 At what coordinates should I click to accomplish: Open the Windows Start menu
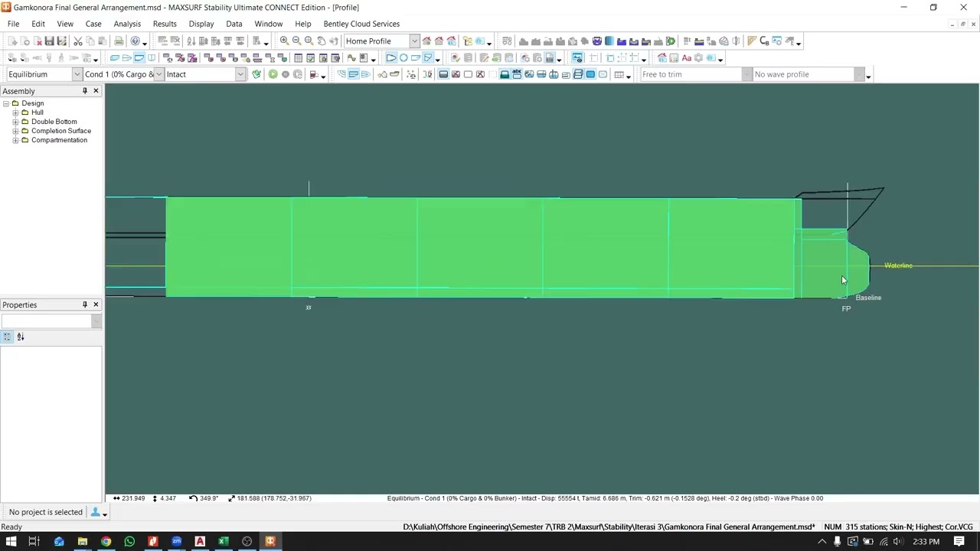[x=11, y=542]
